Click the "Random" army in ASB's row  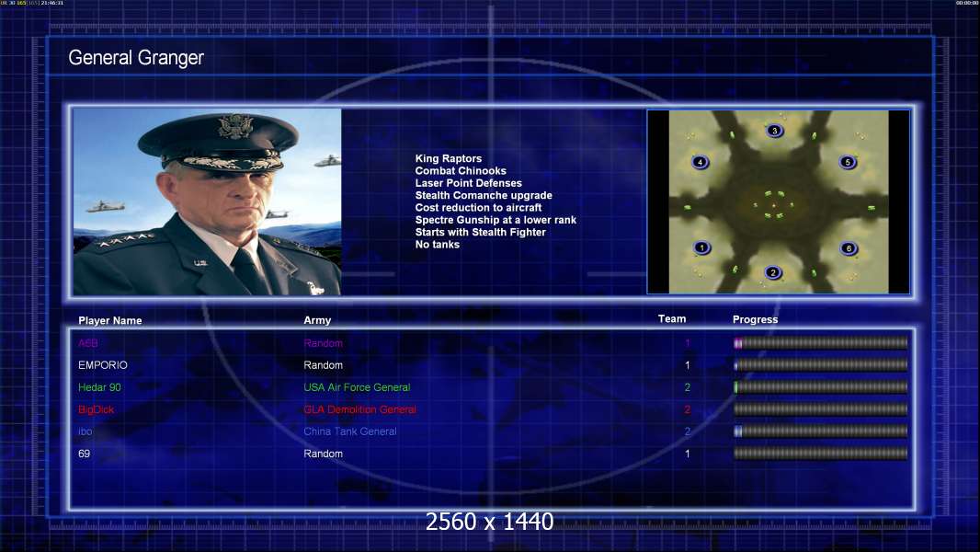tap(323, 343)
